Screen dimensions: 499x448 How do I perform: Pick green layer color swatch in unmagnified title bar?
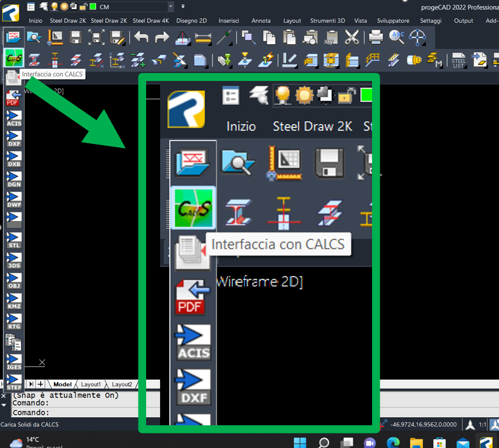93,6
